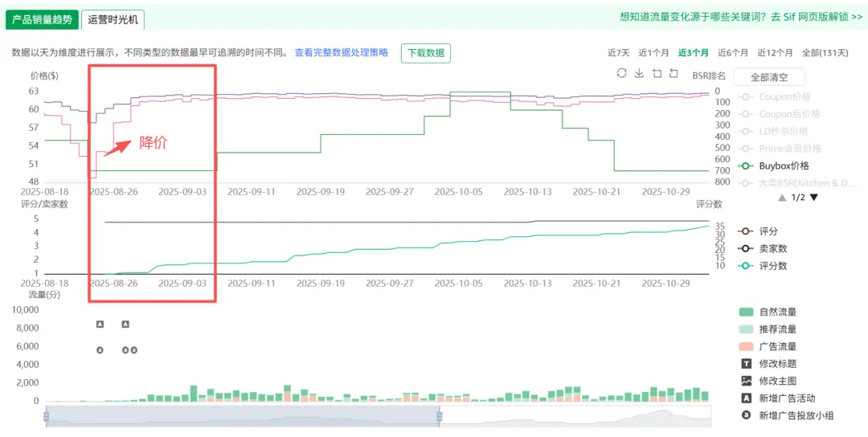The width and height of the screenshot is (868, 437).
Task: Toggle the 修改标题 T event legend
Action: point(769,363)
